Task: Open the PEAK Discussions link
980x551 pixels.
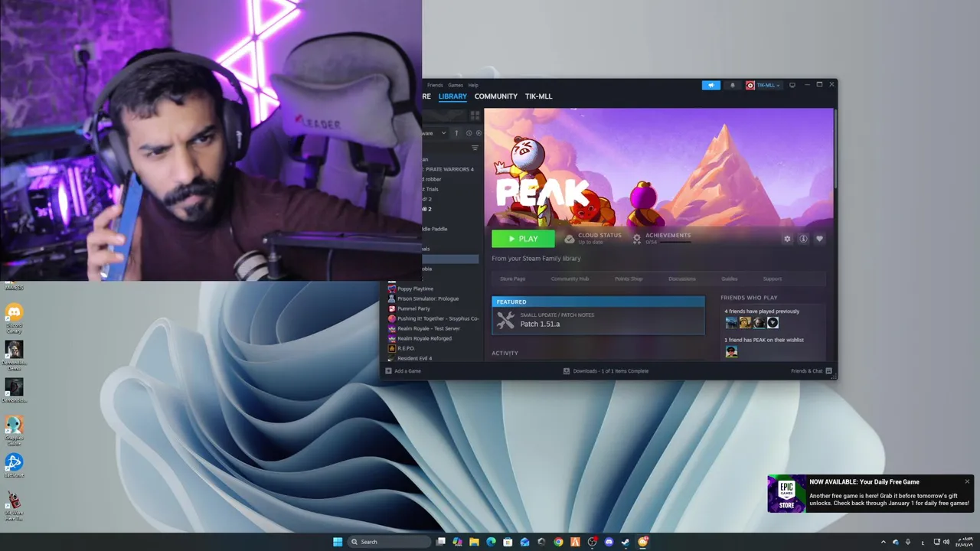Action: click(x=682, y=279)
